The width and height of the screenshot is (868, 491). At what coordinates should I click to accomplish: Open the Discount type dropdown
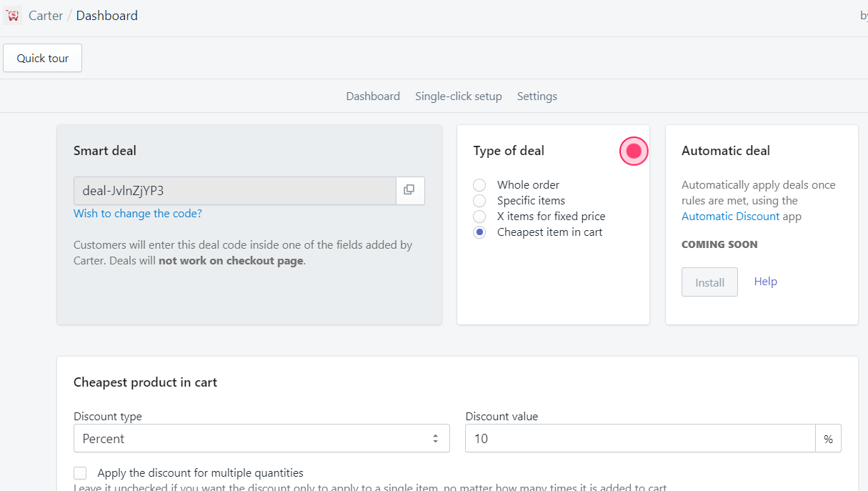[x=261, y=439]
